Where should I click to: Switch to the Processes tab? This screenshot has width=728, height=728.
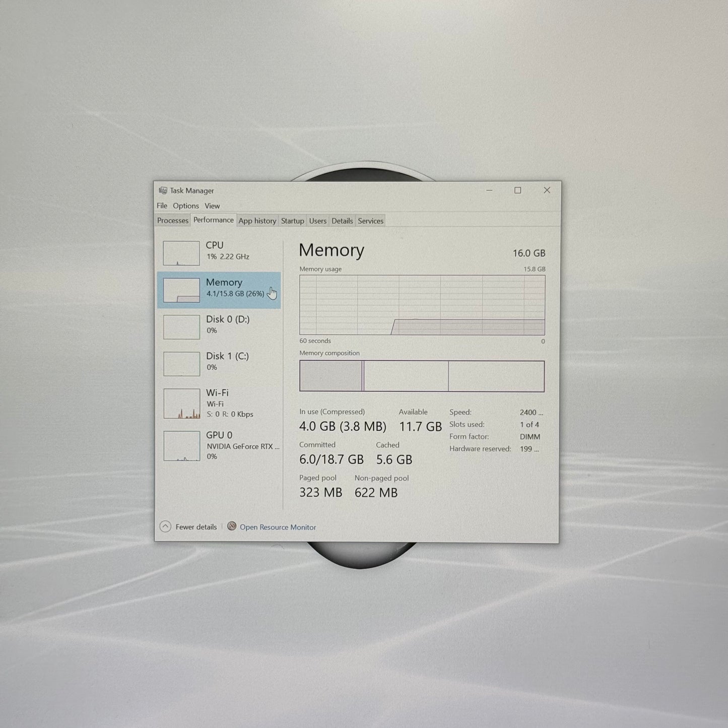pos(173,221)
